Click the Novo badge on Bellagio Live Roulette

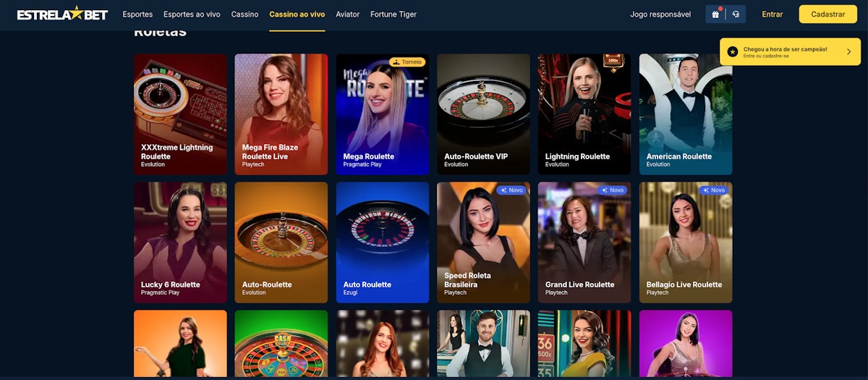coord(713,190)
